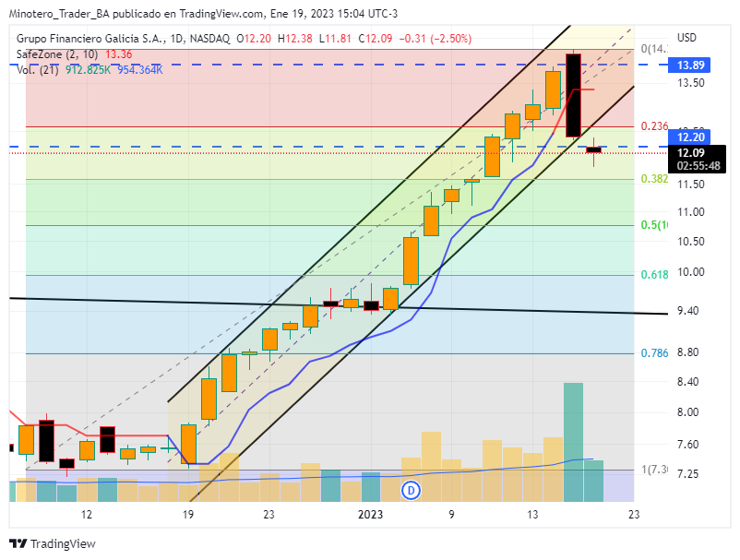Click the high value H12.38
The image size is (740, 560).
pyautogui.click(x=295, y=39)
